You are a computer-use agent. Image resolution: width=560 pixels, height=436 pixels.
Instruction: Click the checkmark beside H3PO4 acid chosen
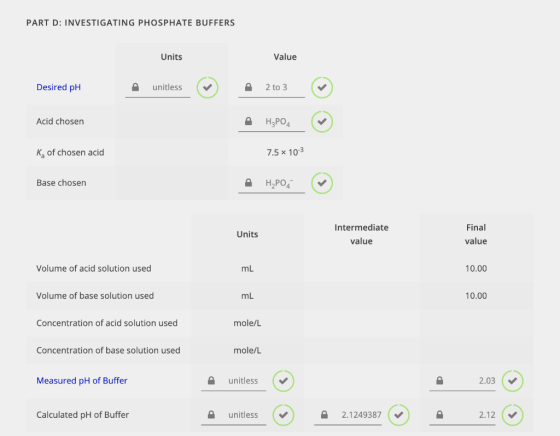322,121
